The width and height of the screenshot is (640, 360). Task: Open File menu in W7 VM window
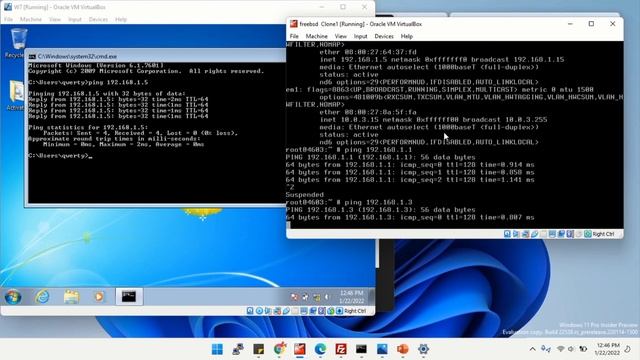click(x=9, y=19)
